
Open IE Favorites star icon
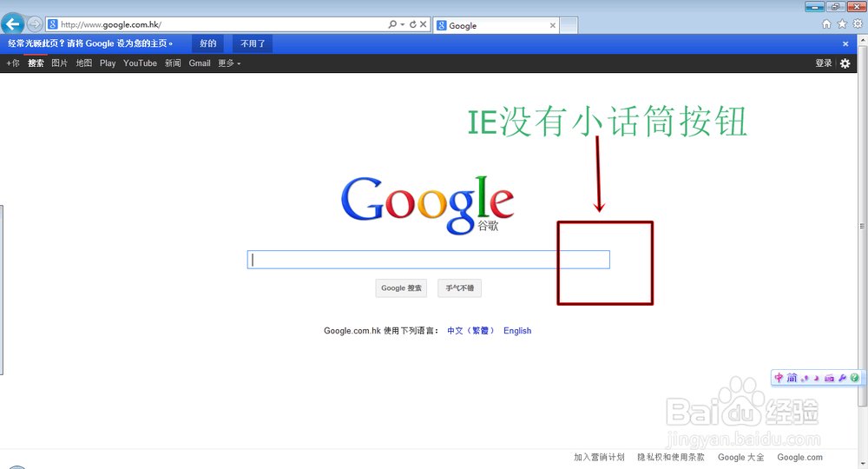pyautogui.click(x=842, y=23)
